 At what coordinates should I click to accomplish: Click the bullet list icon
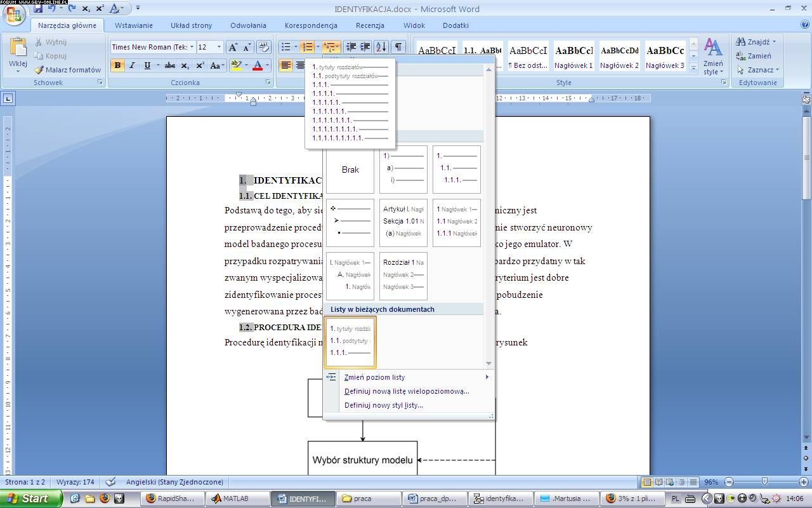pos(286,47)
